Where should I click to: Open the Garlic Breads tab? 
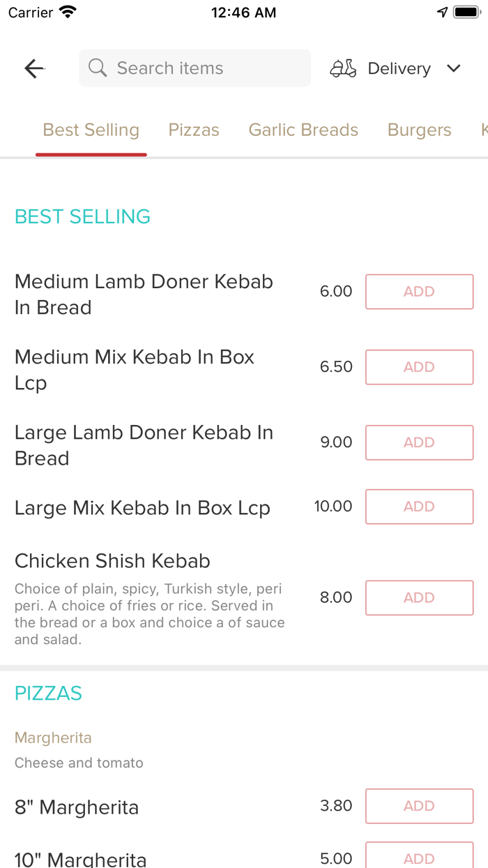pos(303,130)
